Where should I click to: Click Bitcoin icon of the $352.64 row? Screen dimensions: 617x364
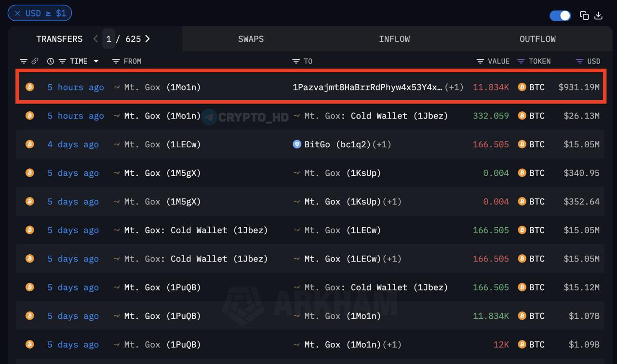click(30, 201)
